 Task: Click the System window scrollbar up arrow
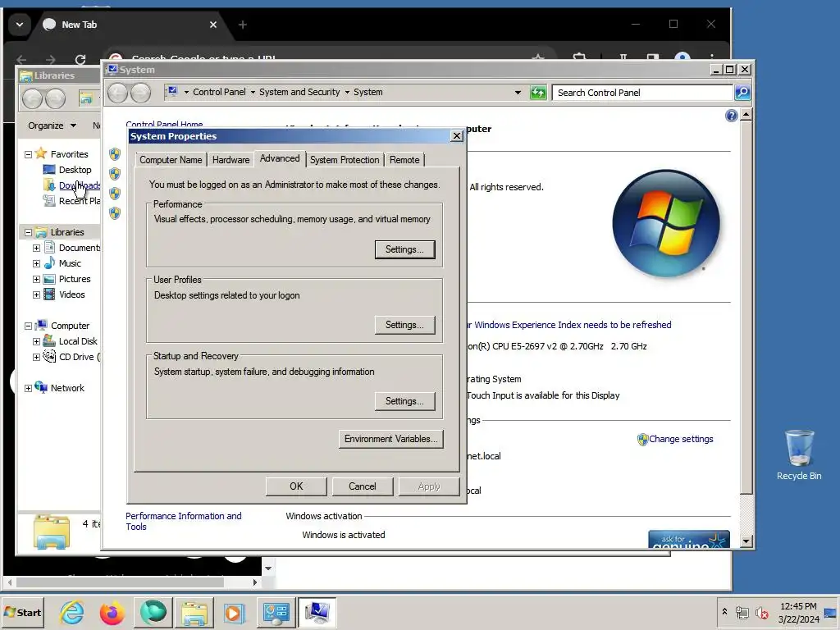(x=746, y=115)
